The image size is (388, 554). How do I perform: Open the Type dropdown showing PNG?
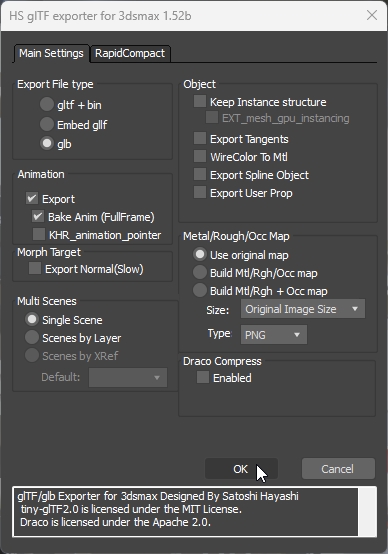(x=274, y=335)
